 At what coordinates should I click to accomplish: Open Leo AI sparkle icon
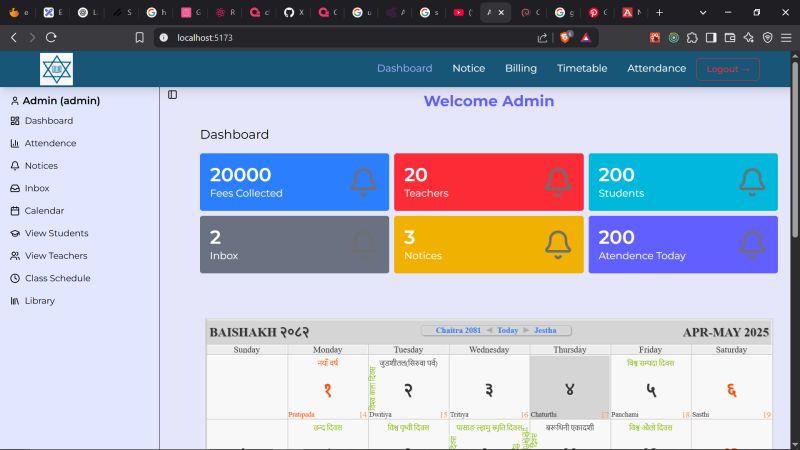pos(749,38)
